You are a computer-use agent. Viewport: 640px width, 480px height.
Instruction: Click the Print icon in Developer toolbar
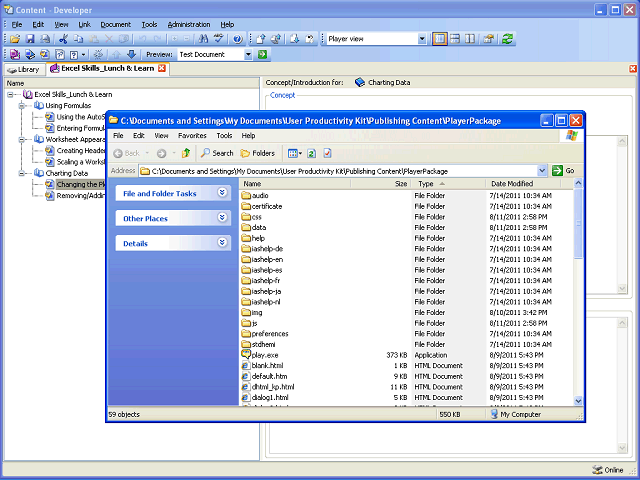[x=45, y=39]
